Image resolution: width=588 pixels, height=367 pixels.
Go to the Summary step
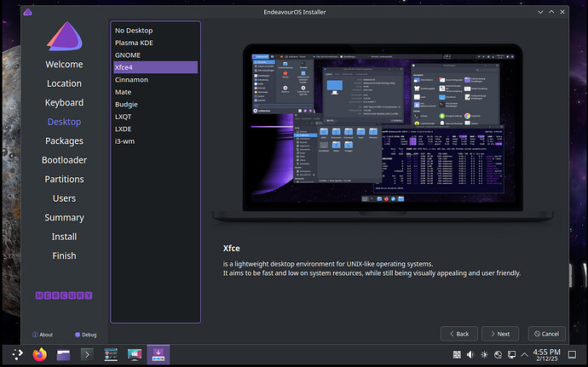[x=64, y=217]
